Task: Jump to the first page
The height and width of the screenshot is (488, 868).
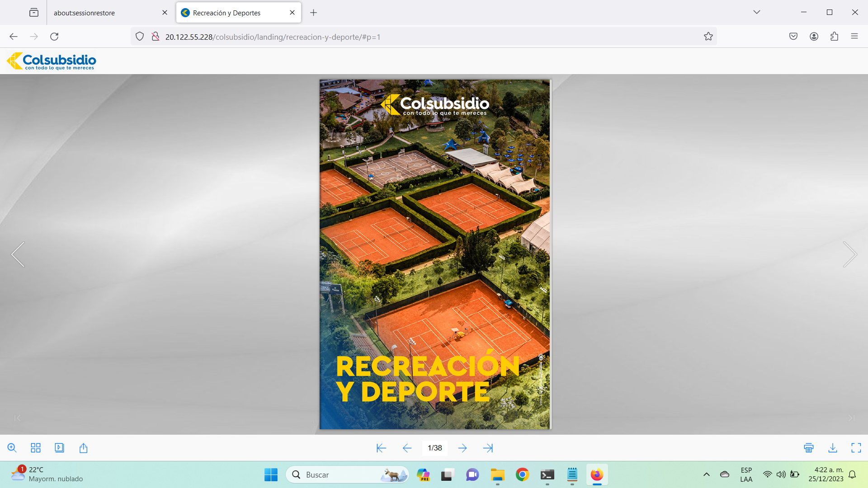Action: pos(381,448)
